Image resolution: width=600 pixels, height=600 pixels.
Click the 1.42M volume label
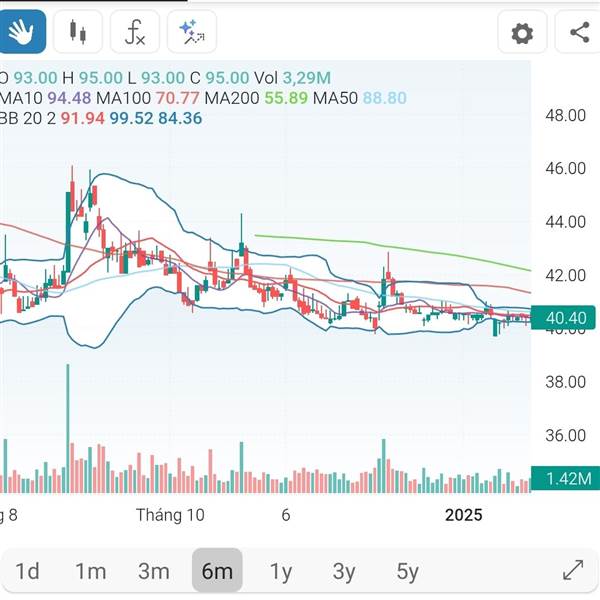[565, 478]
